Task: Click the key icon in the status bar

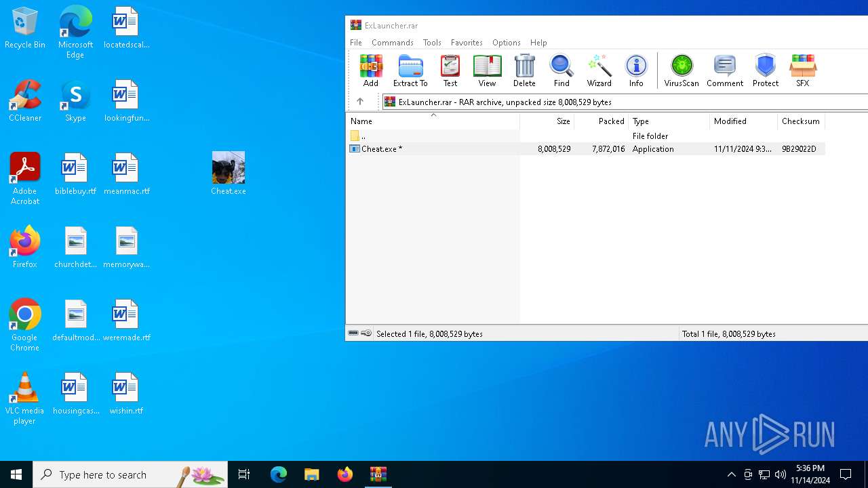Action: 366,333
